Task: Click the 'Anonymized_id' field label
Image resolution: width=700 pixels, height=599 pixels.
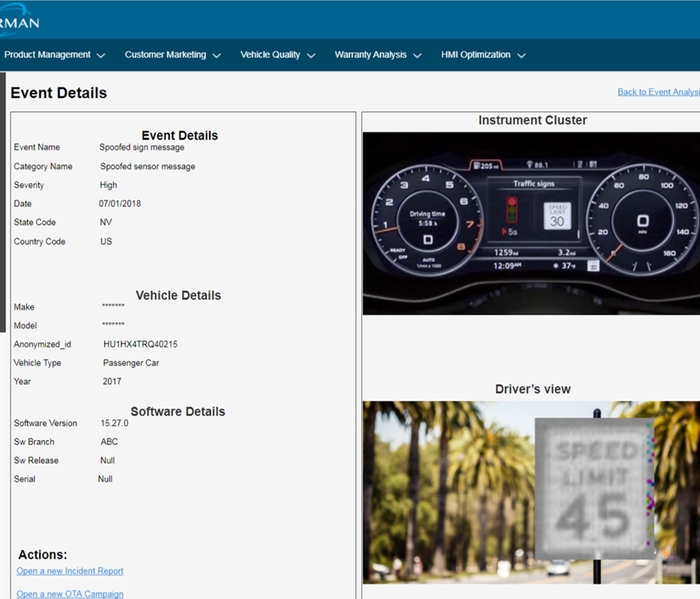Action: point(42,344)
